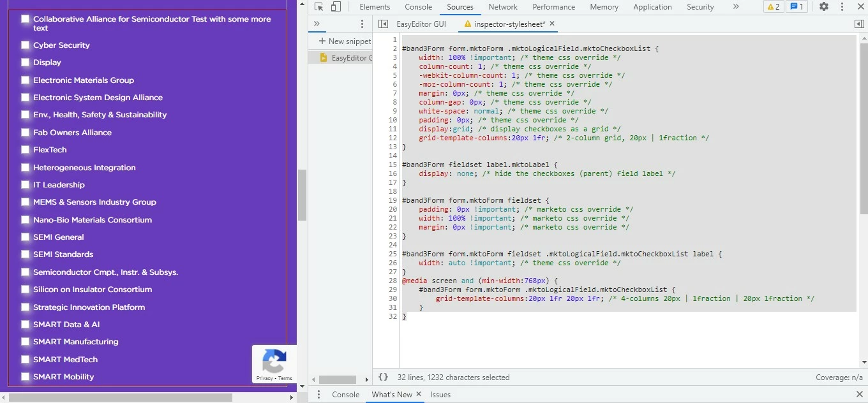Screen dimensions: 868x403
Task: Enable Electronic System Design Alliance checkbox
Action: pyautogui.click(x=26, y=98)
